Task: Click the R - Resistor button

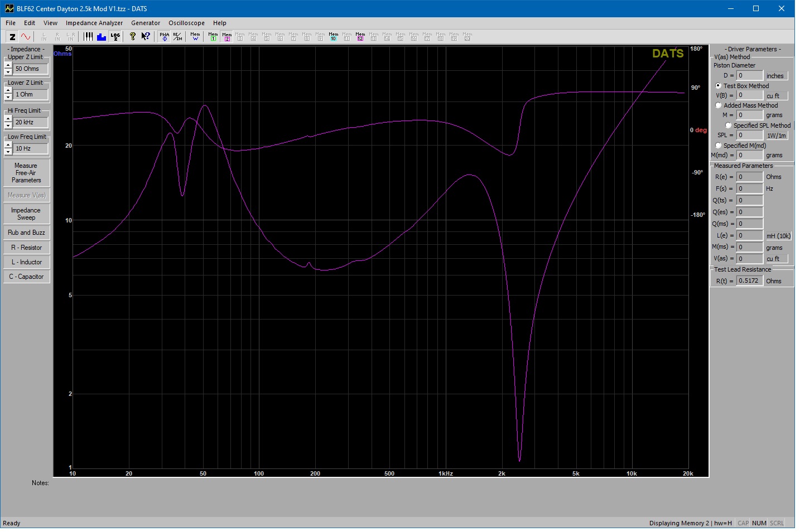Action: tap(26, 248)
